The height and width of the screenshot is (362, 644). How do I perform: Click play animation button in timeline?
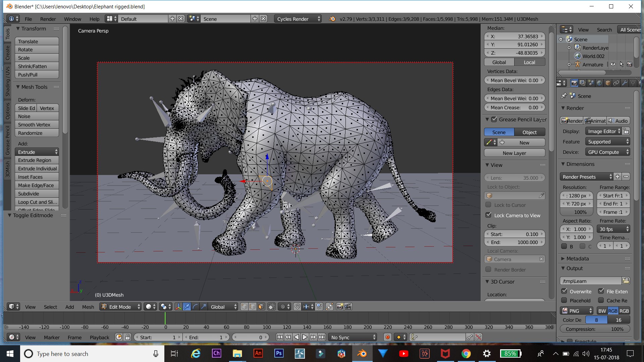coord(305,337)
